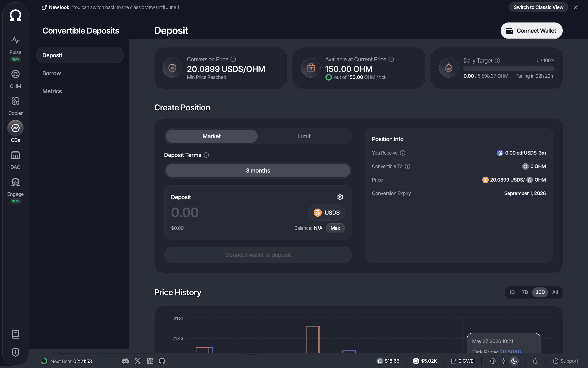
Task: Open the USDS token selector
Action: point(326,213)
